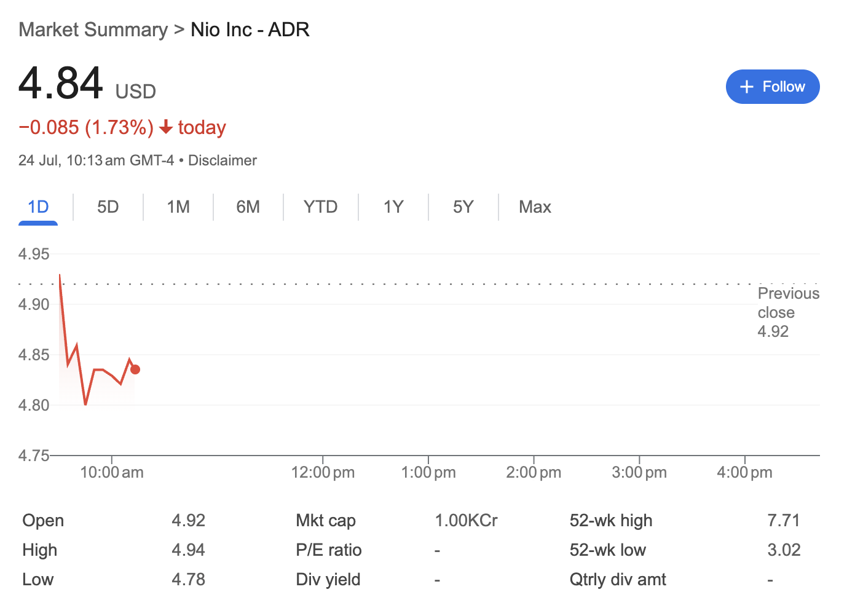Show the YTD chart range
Image resolution: width=863 pixels, height=616 pixels.
[321, 207]
